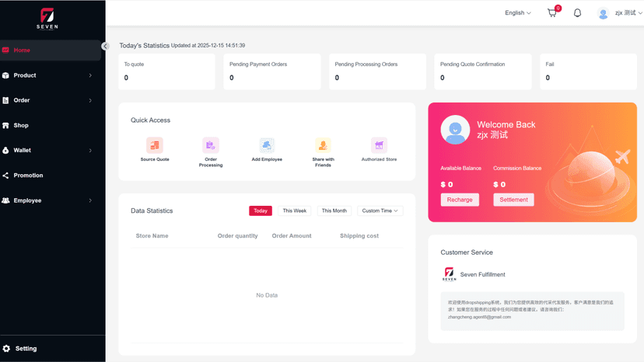Expand the Employee submenu chevron

(90, 200)
